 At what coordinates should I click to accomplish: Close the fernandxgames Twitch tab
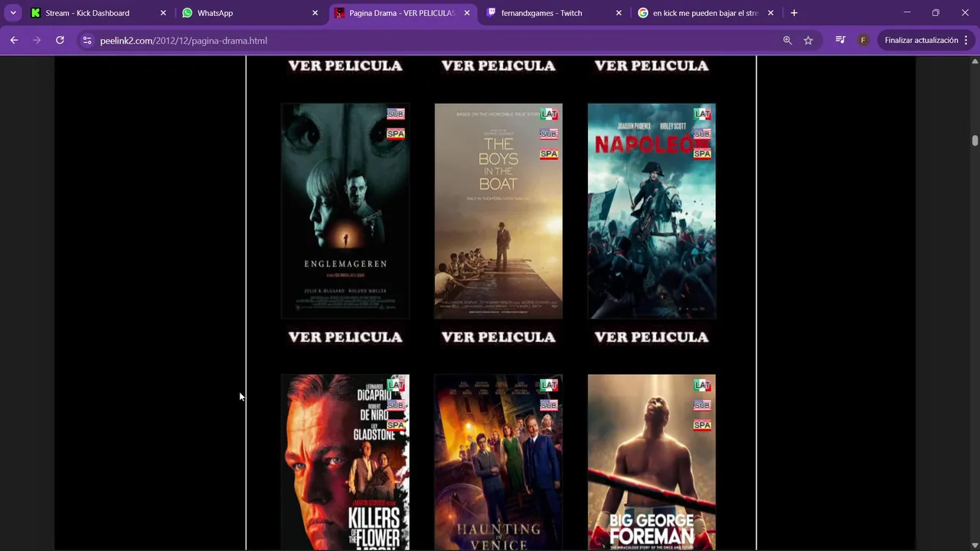coord(619,13)
